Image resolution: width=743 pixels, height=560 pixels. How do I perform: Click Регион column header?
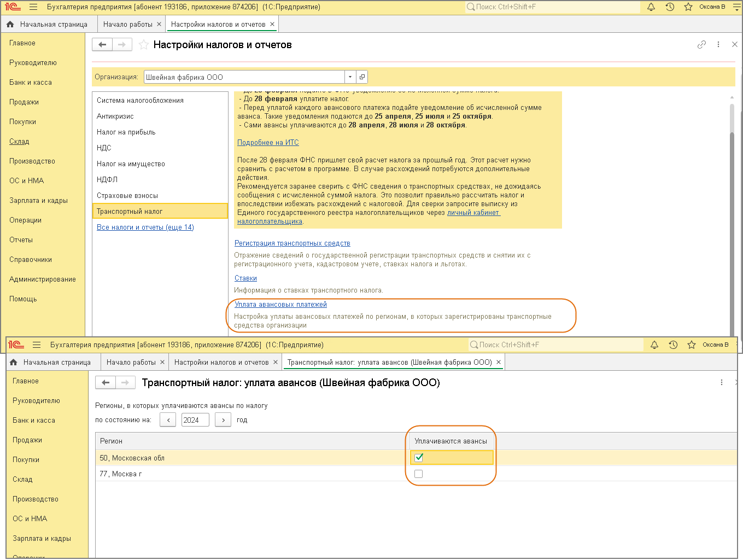point(253,441)
